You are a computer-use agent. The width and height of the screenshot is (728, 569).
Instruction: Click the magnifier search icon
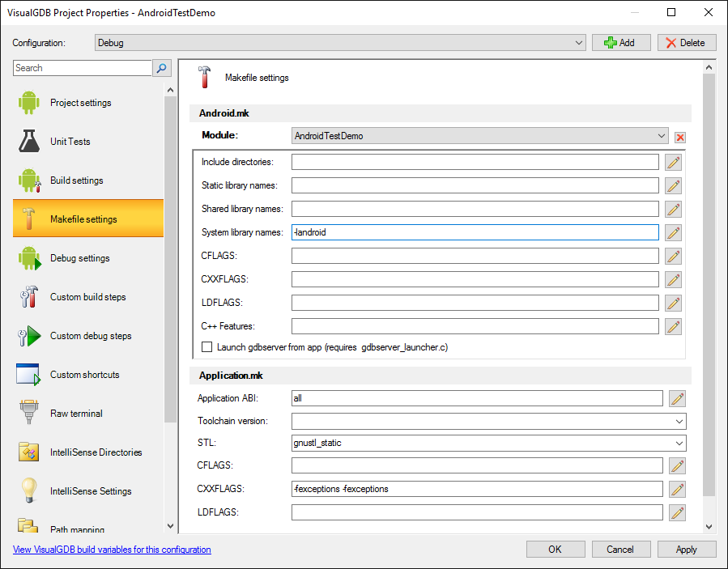[x=162, y=68]
